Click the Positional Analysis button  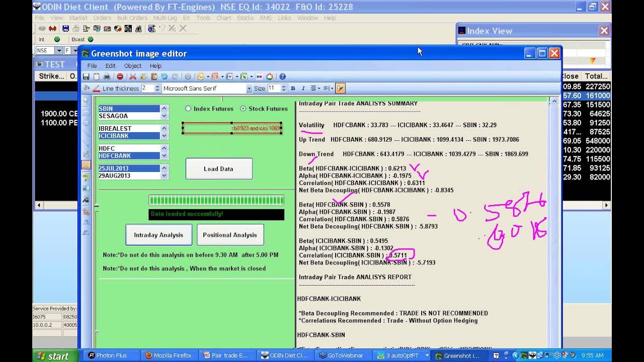point(230,235)
